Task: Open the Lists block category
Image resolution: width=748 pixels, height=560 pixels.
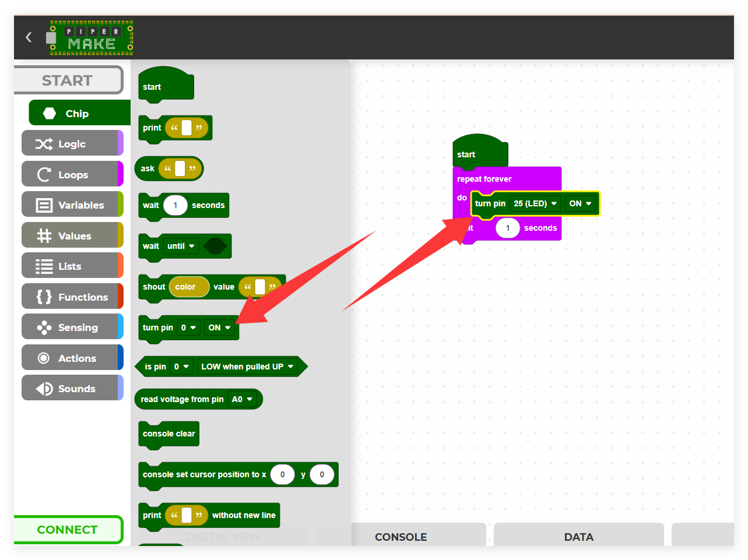Action: point(72,265)
